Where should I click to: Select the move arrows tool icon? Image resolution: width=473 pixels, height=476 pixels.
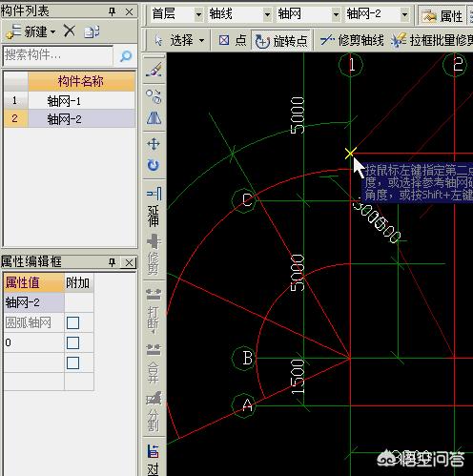pos(154,144)
